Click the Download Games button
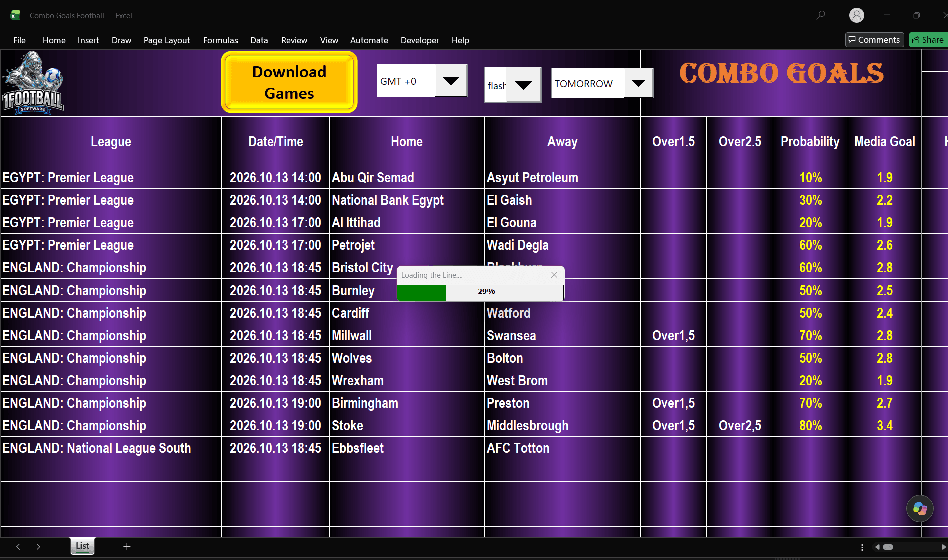Screen dimensions: 948x560 pyautogui.click(x=289, y=82)
